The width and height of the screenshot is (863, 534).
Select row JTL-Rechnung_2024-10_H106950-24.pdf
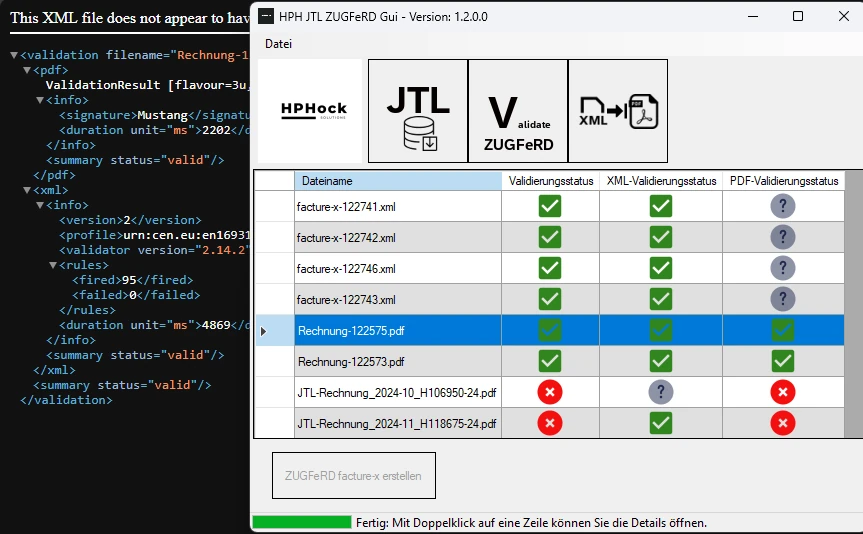(x=550, y=393)
